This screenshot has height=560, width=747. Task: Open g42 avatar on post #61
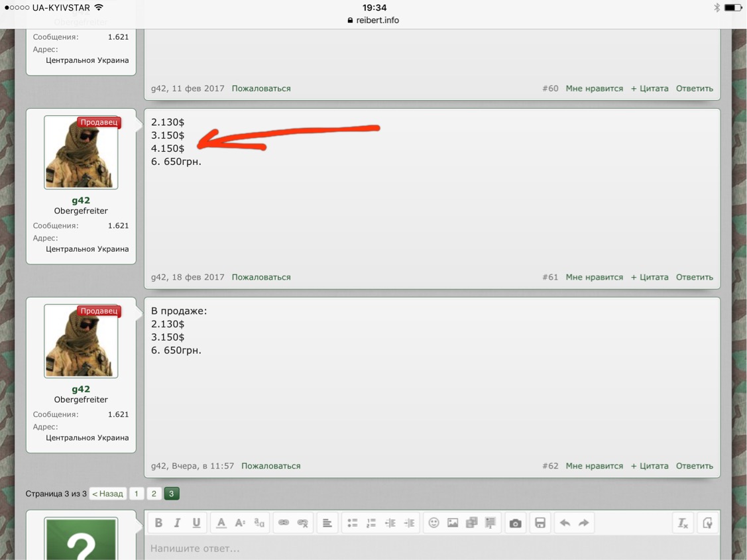pos(81,152)
